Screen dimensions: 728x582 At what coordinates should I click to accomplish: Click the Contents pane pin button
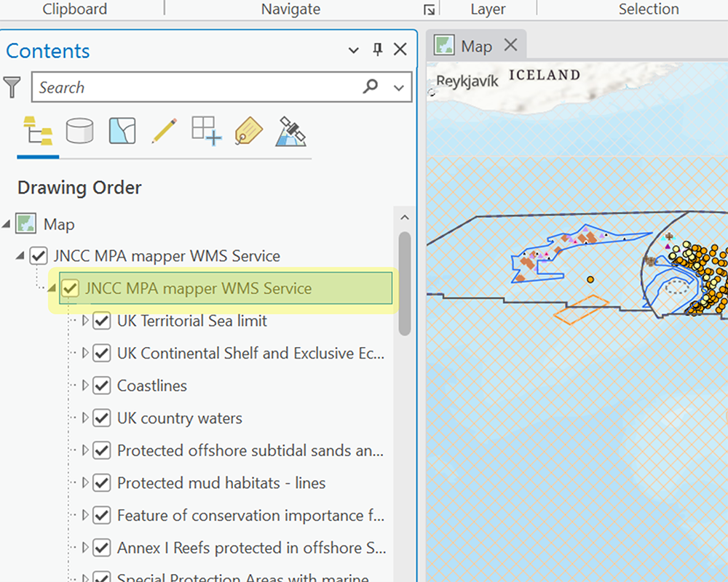click(x=376, y=50)
